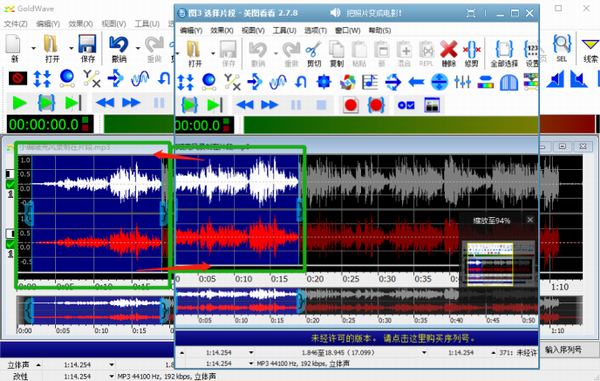Screen dimensions: 600x381
Task: Toggle left channel green checkbox
Action: pyautogui.click(x=10, y=184)
